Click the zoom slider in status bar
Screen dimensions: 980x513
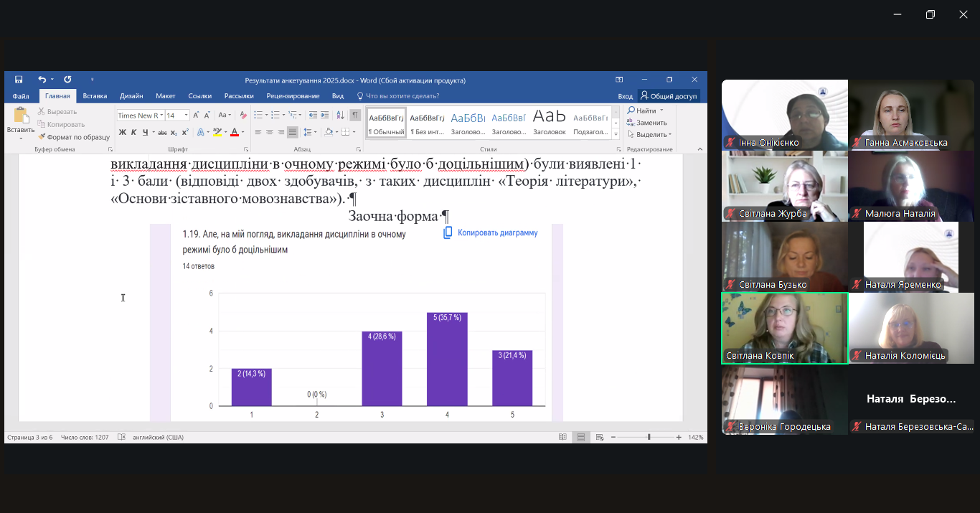point(649,437)
